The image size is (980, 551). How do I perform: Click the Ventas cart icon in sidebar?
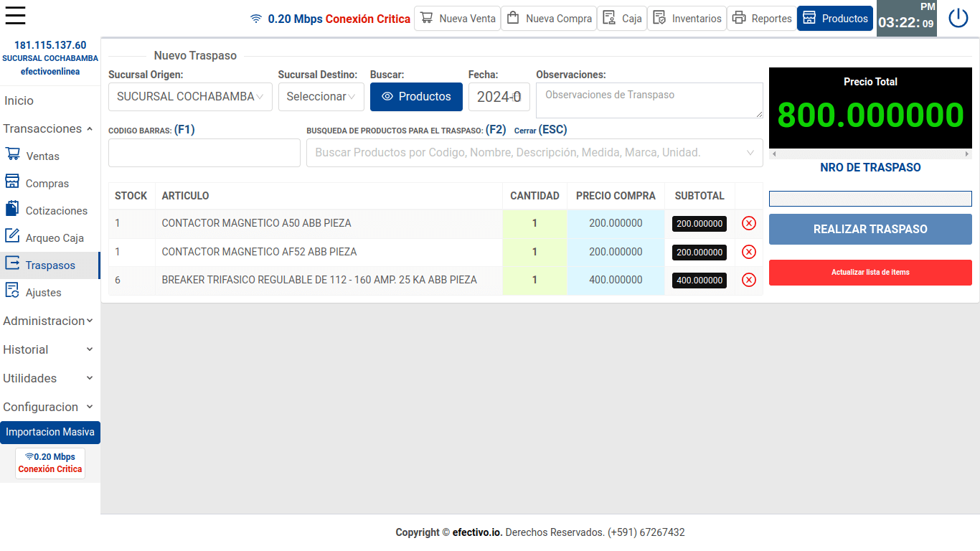tap(12, 154)
